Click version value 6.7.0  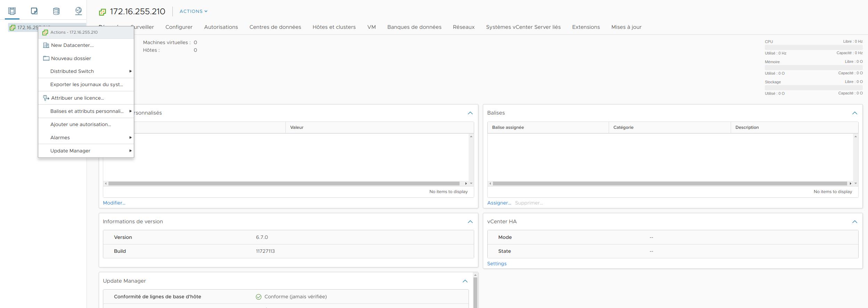pos(262,237)
